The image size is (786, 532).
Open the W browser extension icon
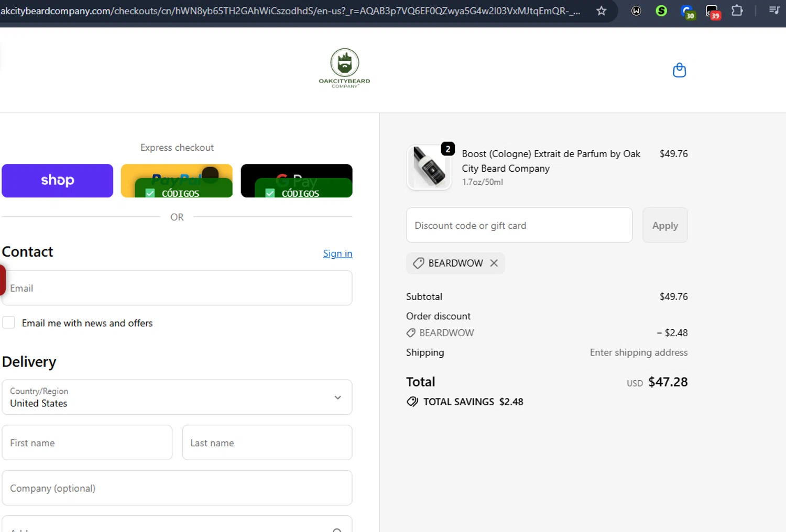coord(636,10)
